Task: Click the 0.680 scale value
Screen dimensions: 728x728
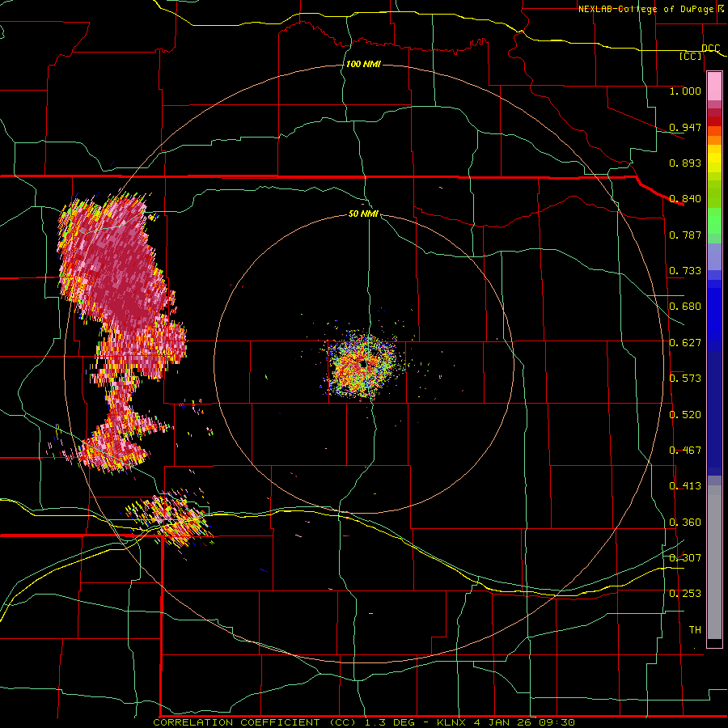Action: click(685, 307)
